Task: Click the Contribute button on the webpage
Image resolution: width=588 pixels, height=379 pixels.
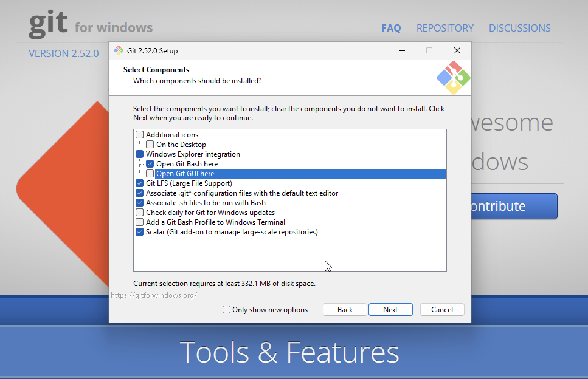Action: click(514, 206)
